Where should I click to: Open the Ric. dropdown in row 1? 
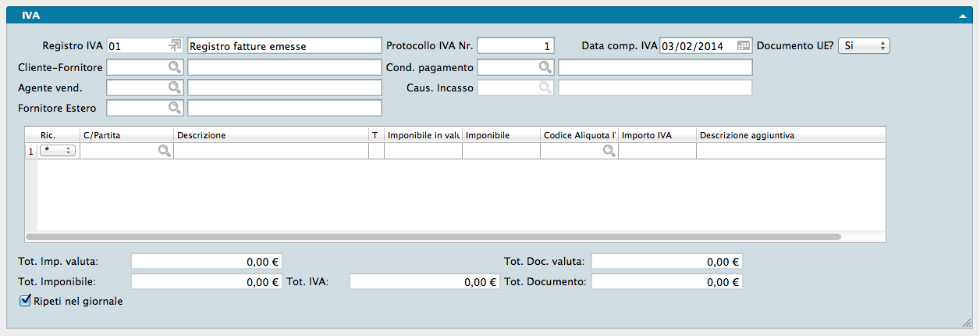click(x=57, y=151)
